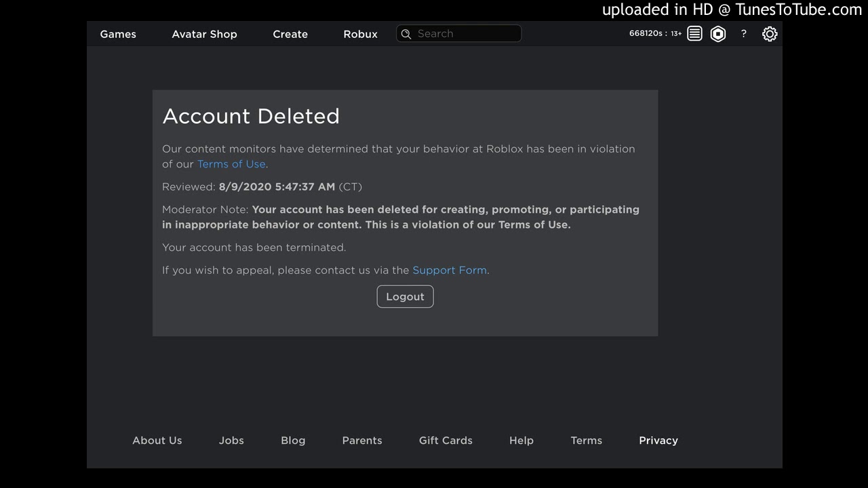Visit the About Us footer link
The width and height of the screenshot is (868, 488).
[x=157, y=441]
